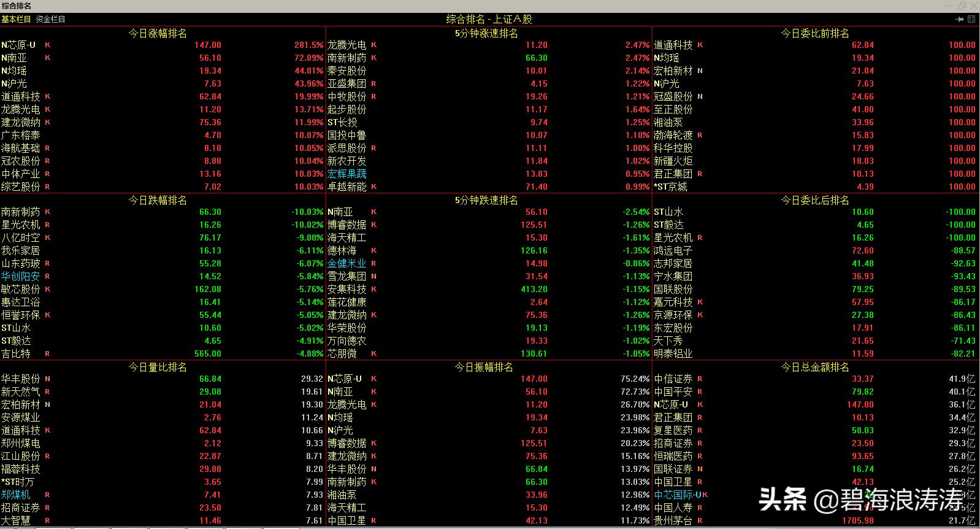
Task: Click the 今日跌幅排名 panel header
Action: [x=158, y=200]
